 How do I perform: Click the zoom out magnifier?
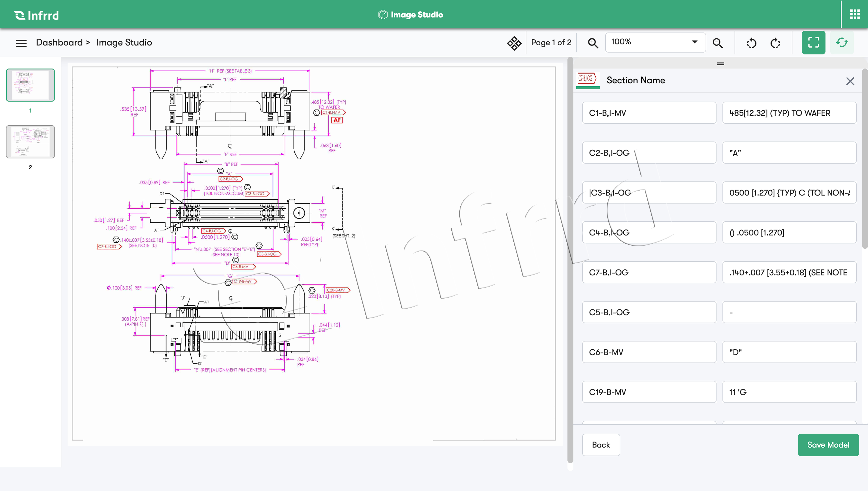[717, 43]
